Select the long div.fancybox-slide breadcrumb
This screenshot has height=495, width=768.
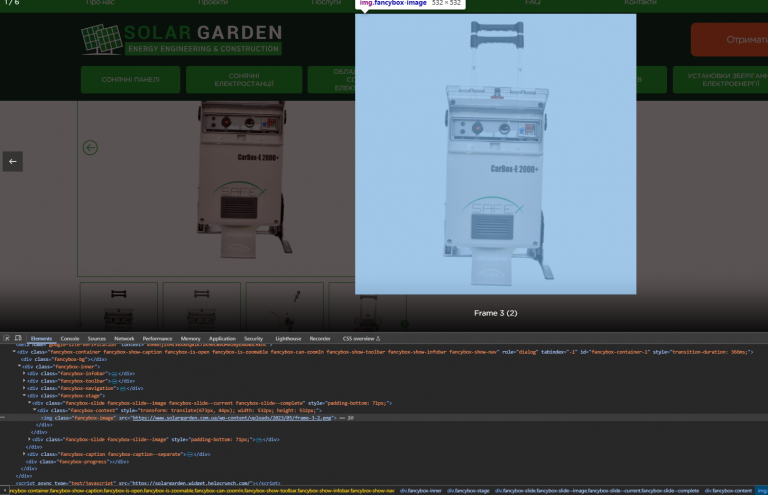coord(597,491)
